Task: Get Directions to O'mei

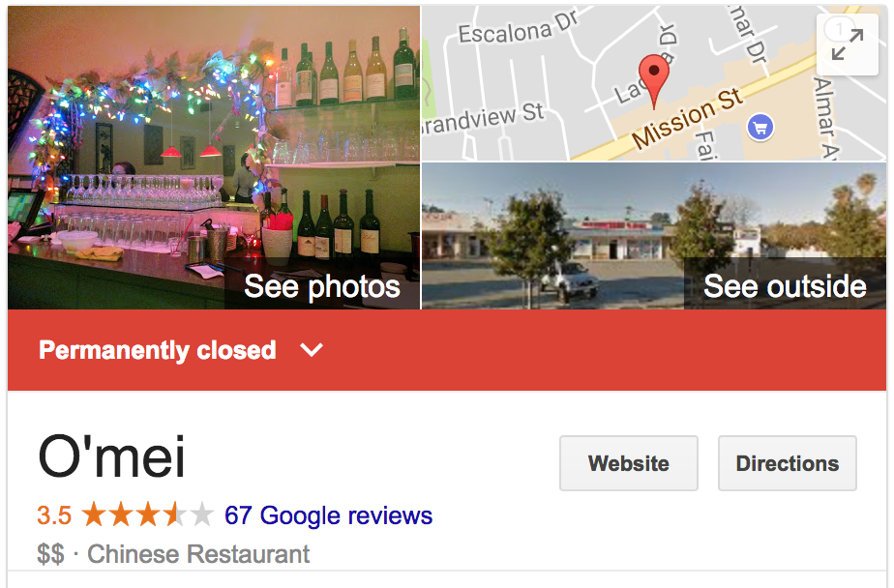Action: (788, 463)
